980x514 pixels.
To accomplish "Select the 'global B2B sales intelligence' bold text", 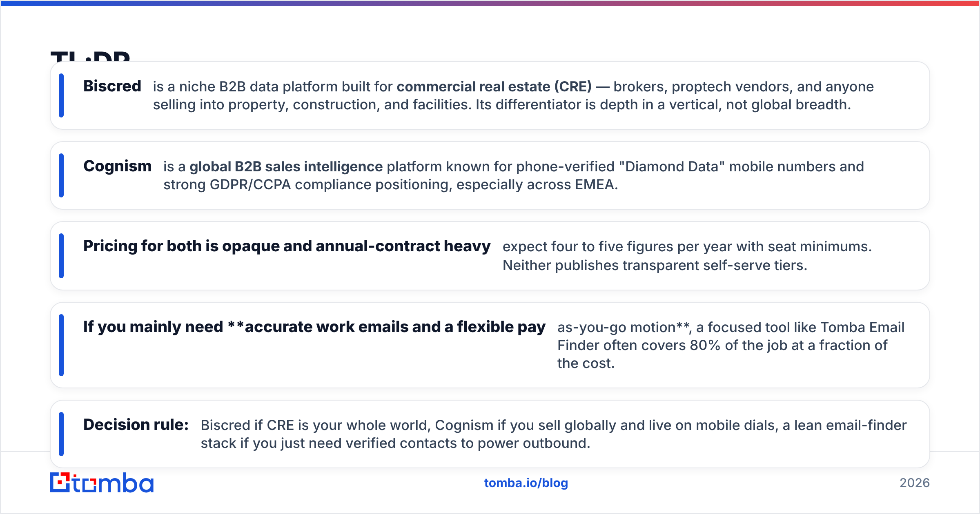I will click(x=286, y=166).
